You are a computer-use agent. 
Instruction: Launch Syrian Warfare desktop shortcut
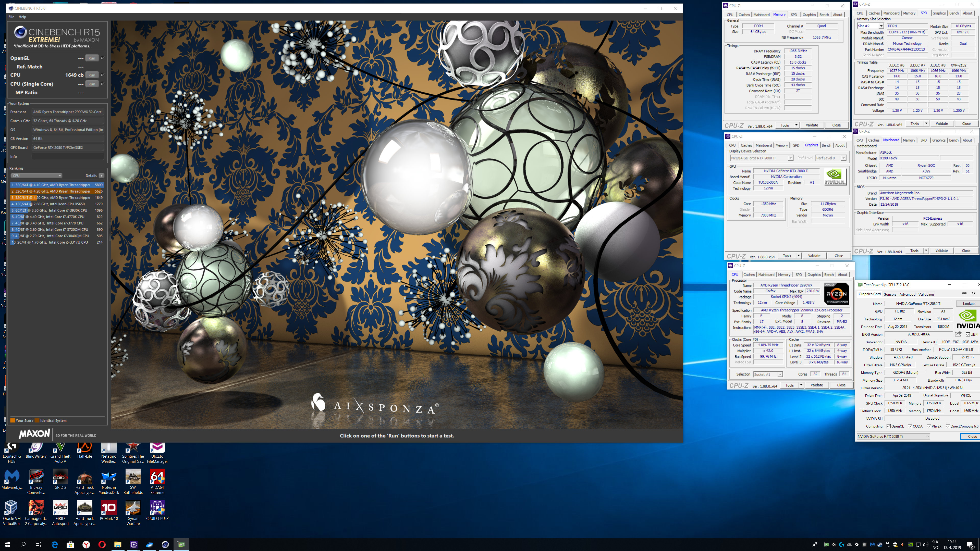(x=133, y=513)
